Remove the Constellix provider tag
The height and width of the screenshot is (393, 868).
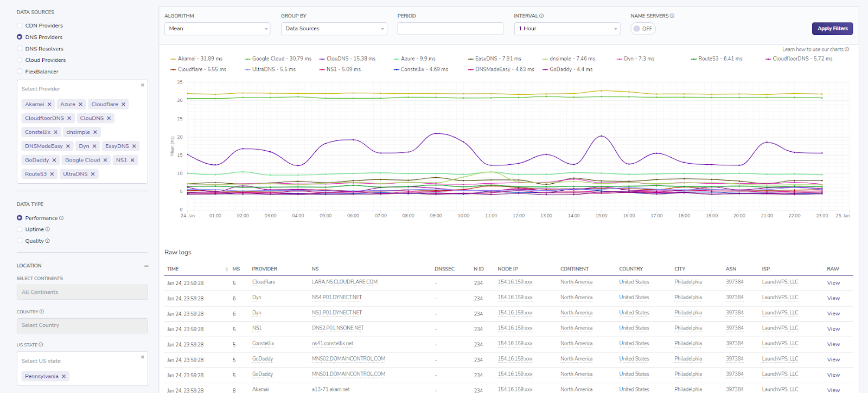(55, 132)
